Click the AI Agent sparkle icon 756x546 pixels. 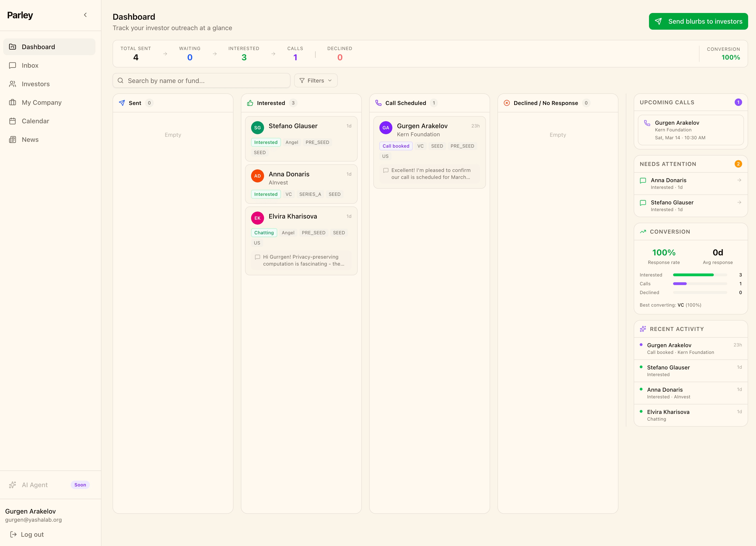pos(13,485)
